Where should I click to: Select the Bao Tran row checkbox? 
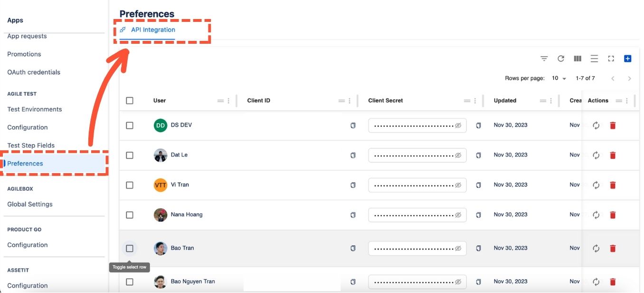click(x=130, y=248)
